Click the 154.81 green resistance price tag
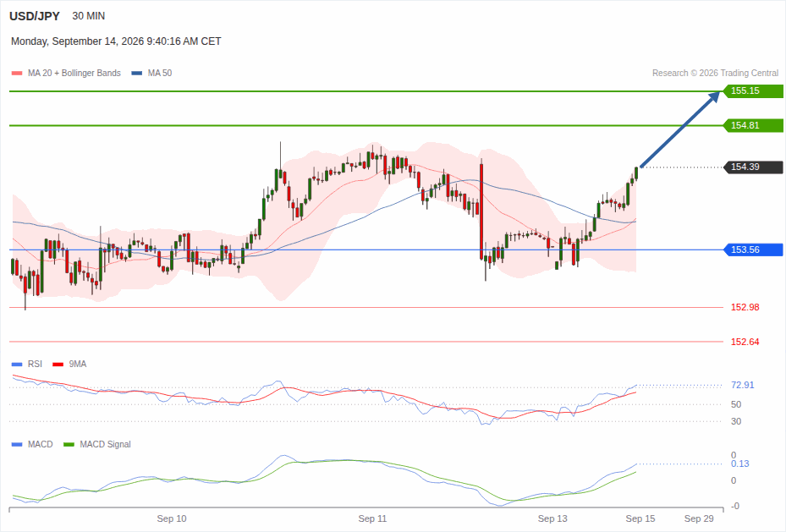This screenshot has height=532, width=786. [753, 125]
